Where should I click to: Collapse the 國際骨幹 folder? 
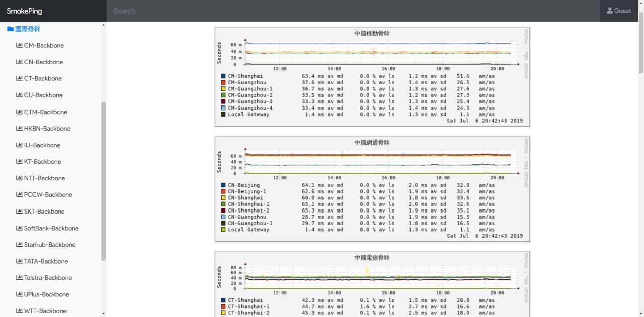coord(24,29)
